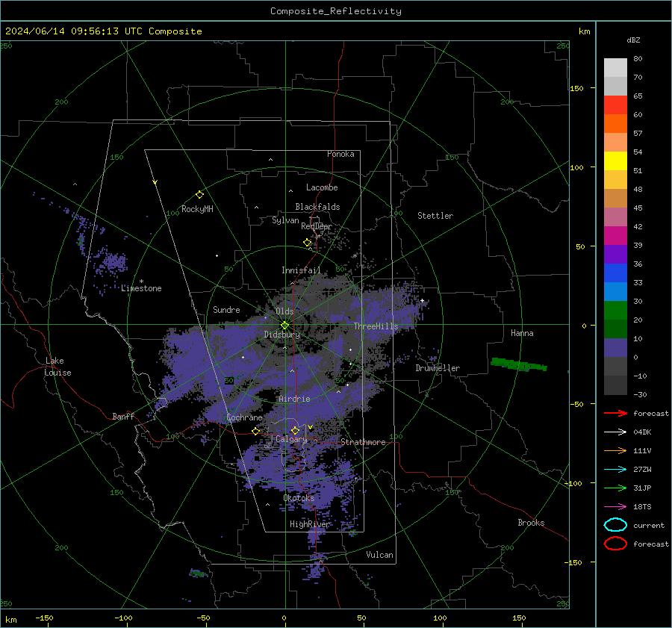Pick the slate-purple 0-10 dBZ swatch

[615, 348]
